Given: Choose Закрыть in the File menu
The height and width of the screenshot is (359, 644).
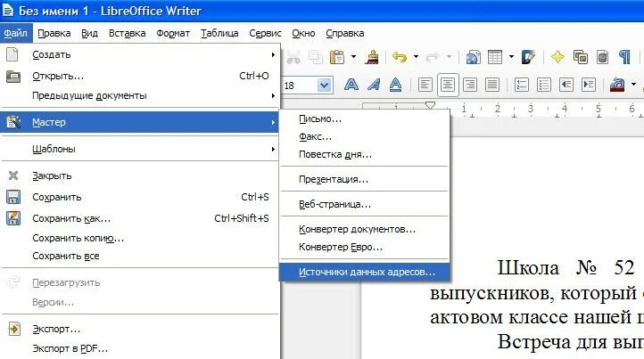Looking at the screenshot, I should 140,175.
